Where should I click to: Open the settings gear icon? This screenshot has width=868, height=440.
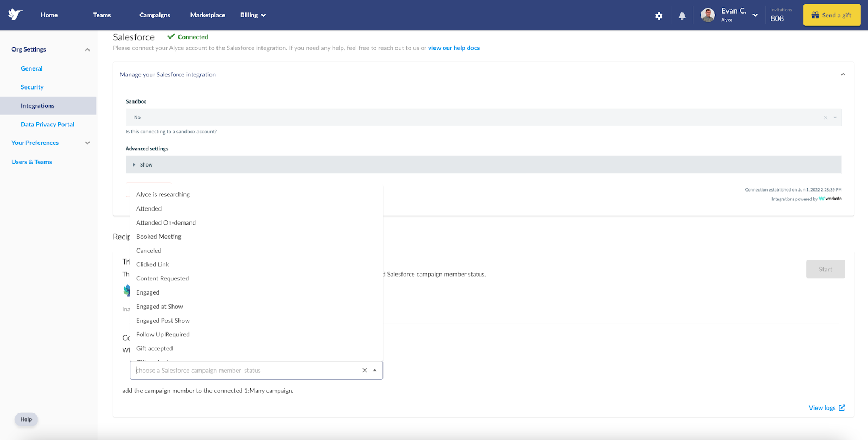click(x=659, y=16)
